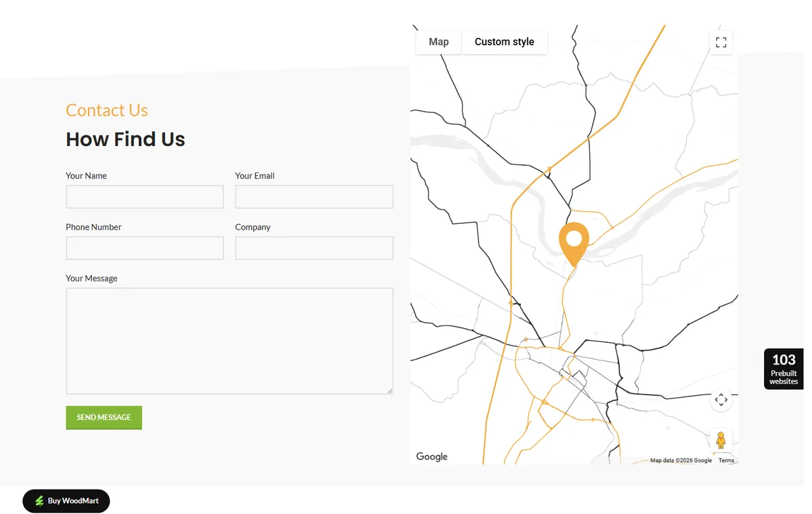Open the 103 Prebuilt websites panel
Viewport: 812px width, 514px height.
click(784, 369)
